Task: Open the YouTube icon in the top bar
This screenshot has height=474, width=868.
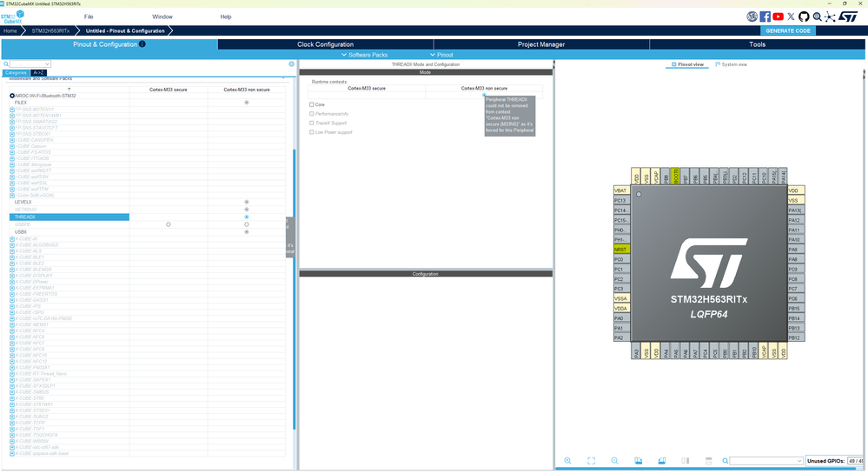Action: 778,17
